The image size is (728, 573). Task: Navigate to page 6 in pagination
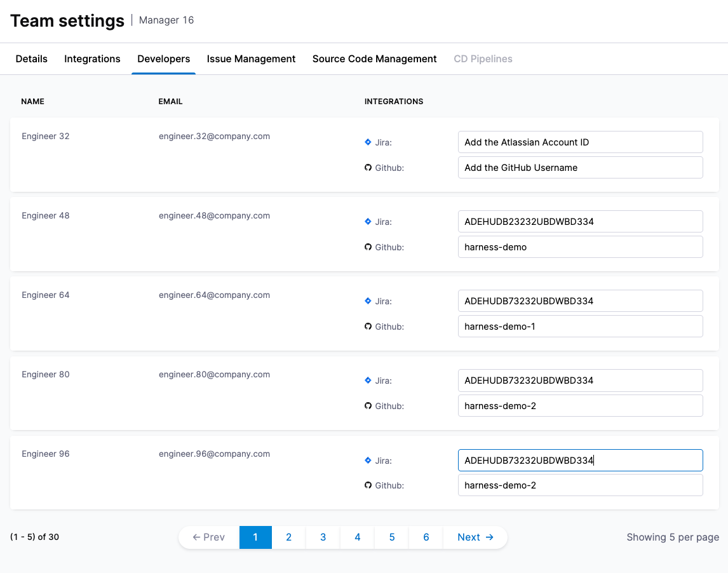[426, 537]
